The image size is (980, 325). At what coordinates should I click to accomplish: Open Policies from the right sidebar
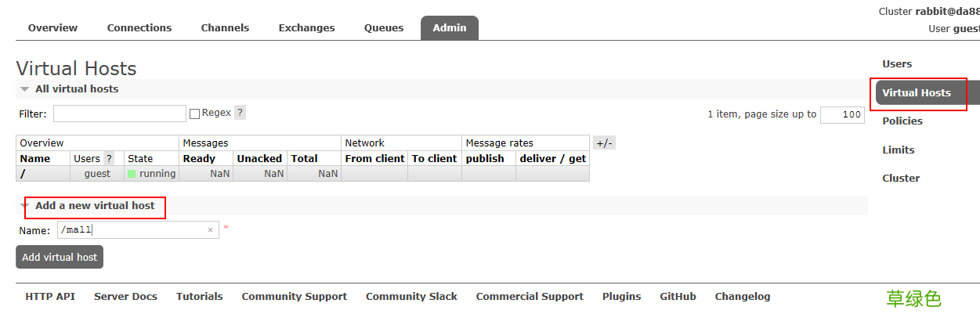[x=902, y=121]
